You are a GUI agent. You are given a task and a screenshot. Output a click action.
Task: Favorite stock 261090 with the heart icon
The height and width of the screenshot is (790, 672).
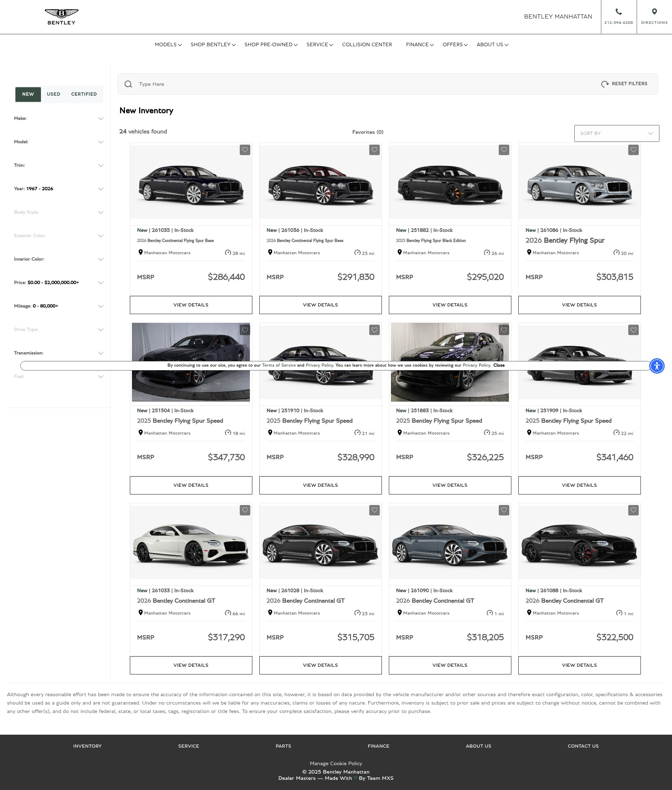pyautogui.click(x=504, y=510)
